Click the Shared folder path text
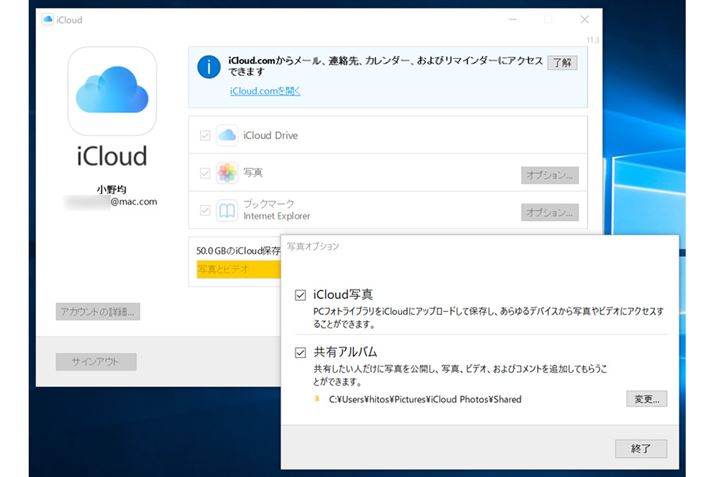Screen dimensions: 715x477 425,399
